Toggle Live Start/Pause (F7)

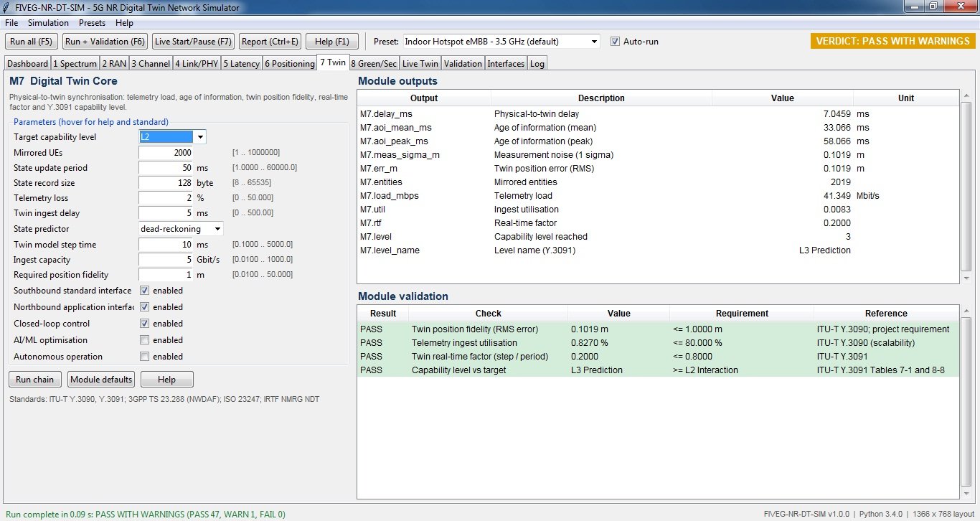point(193,42)
